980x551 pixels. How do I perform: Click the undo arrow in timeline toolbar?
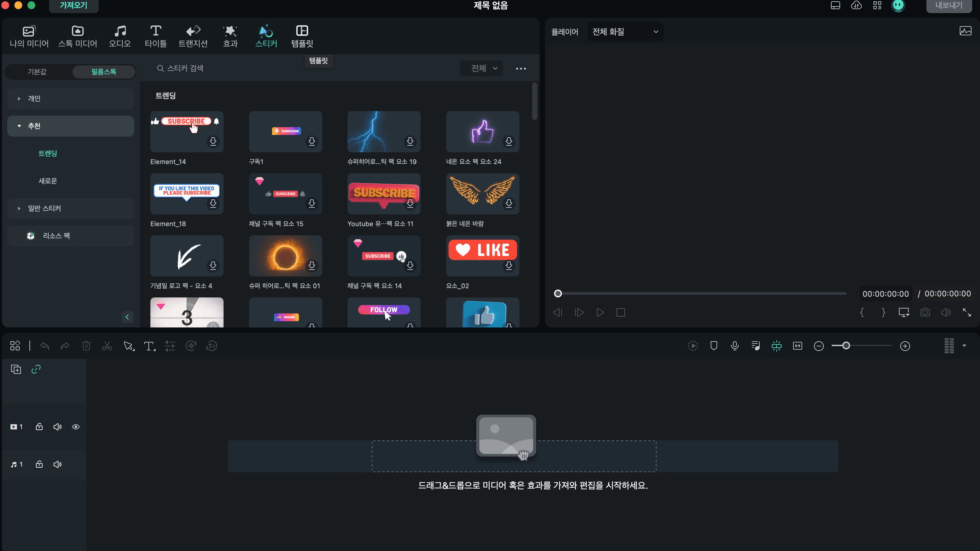click(x=44, y=346)
